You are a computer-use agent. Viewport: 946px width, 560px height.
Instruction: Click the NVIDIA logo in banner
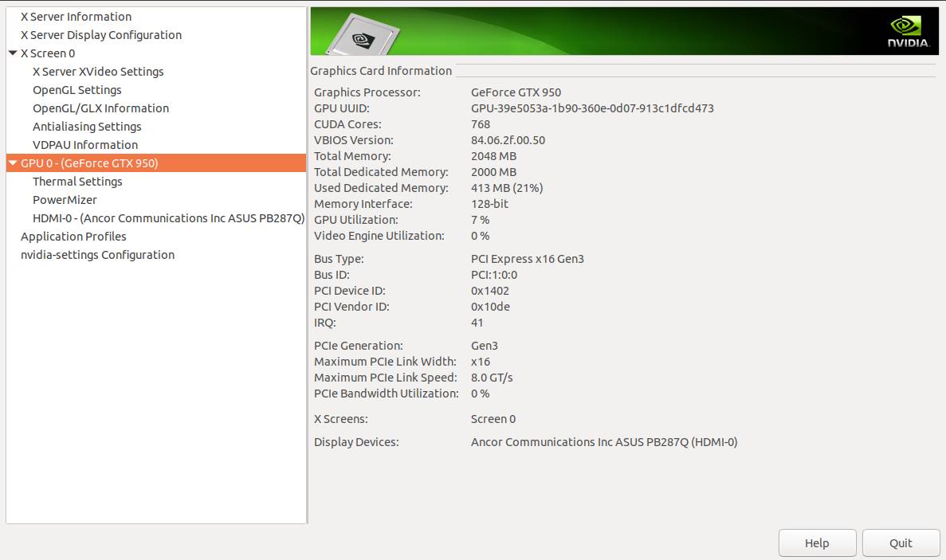click(x=908, y=32)
